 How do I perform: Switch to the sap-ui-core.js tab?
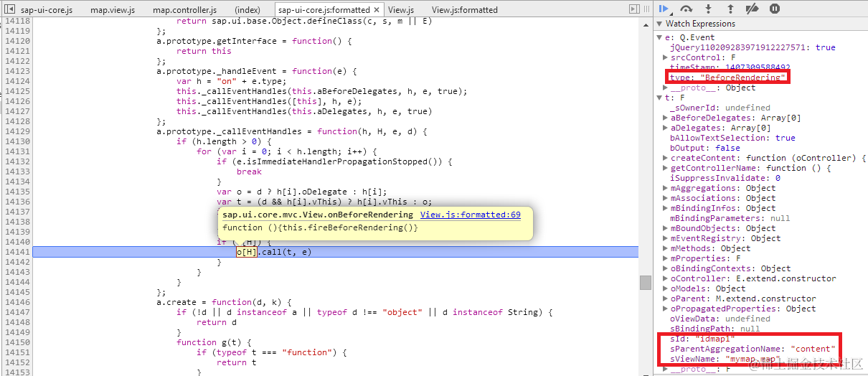tap(47, 10)
